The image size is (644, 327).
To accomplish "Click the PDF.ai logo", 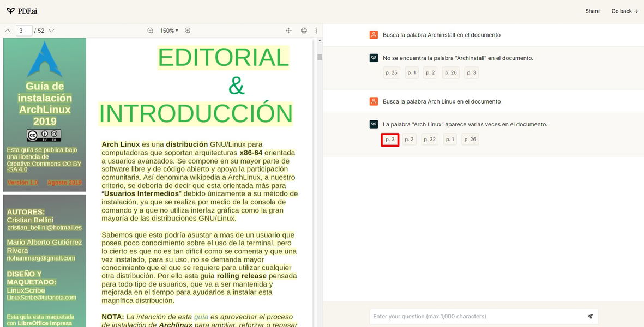I will click(22, 11).
